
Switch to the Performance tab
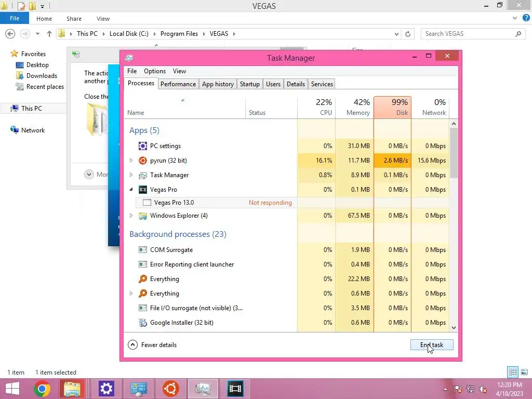point(178,84)
